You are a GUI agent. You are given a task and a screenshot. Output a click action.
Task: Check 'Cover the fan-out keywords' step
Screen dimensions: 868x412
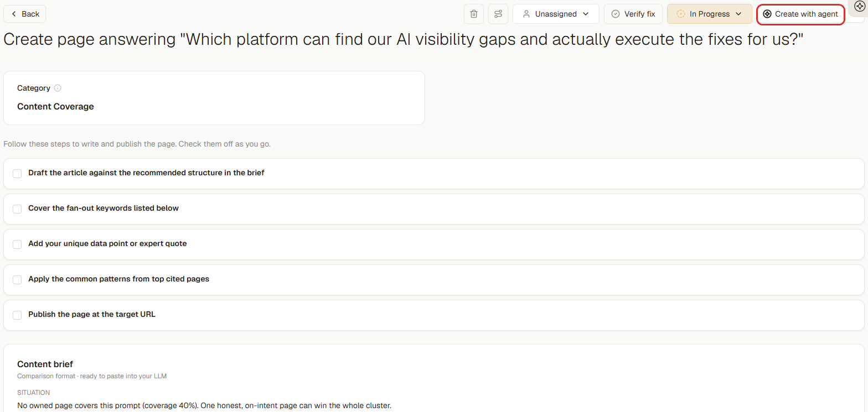[17, 208]
